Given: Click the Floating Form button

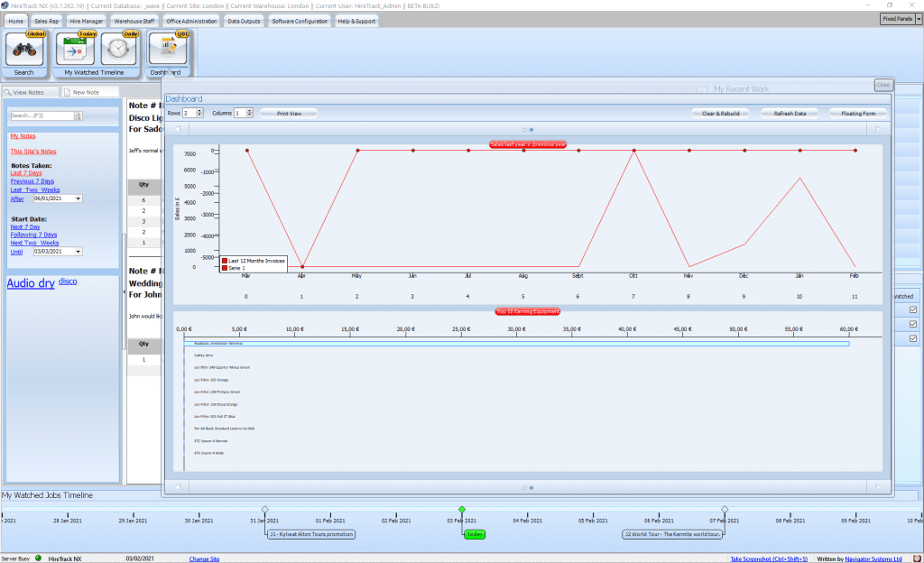Looking at the screenshot, I should 858,113.
